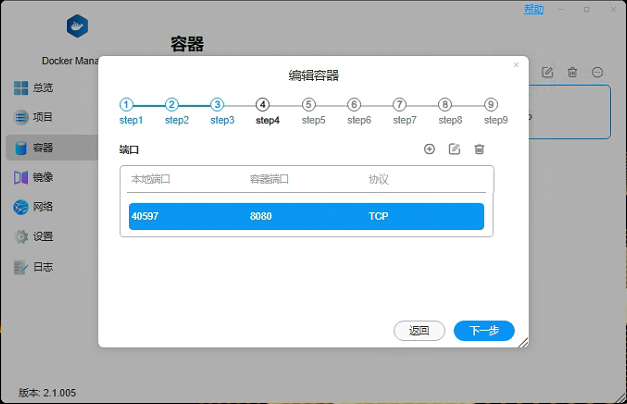Click the version 2.1.005 text
The width and height of the screenshot is (627, 404).
47,393
